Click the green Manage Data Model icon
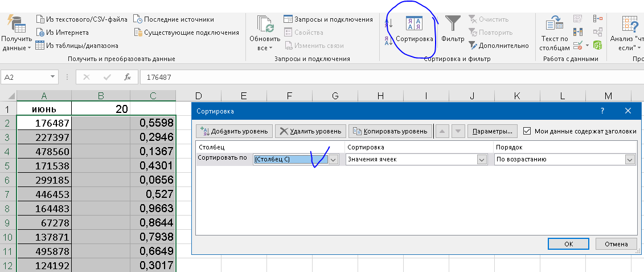Viewport: 644px width, 272px height. click(x=598, y=45)
